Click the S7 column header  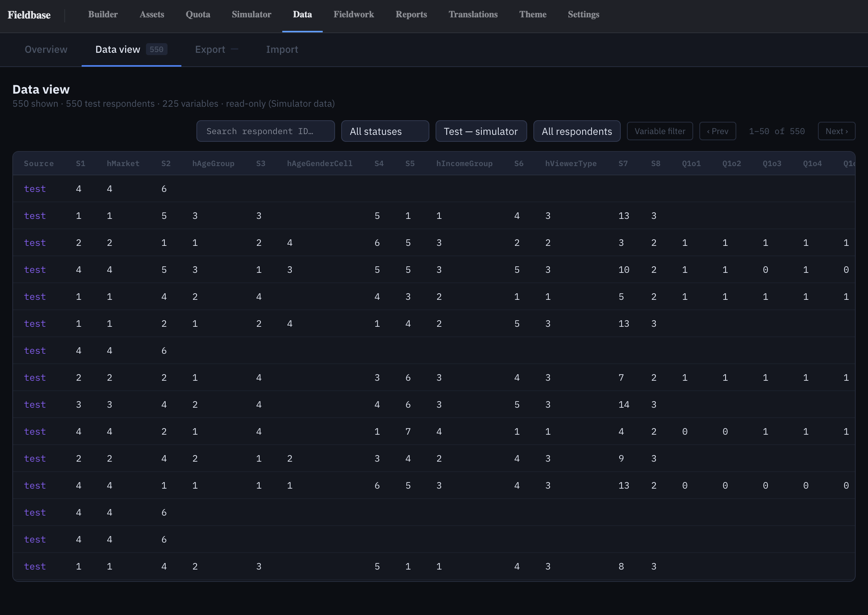point(623,163)
